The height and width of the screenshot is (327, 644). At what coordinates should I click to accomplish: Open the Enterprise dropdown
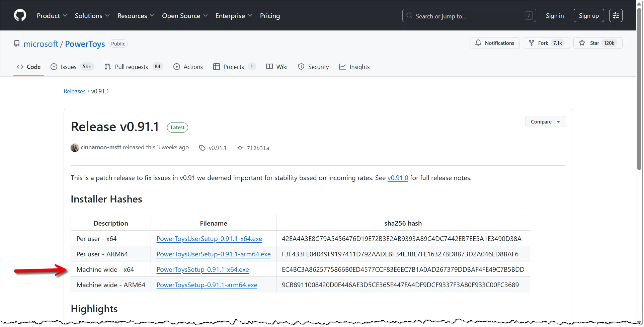coord(234,16)
